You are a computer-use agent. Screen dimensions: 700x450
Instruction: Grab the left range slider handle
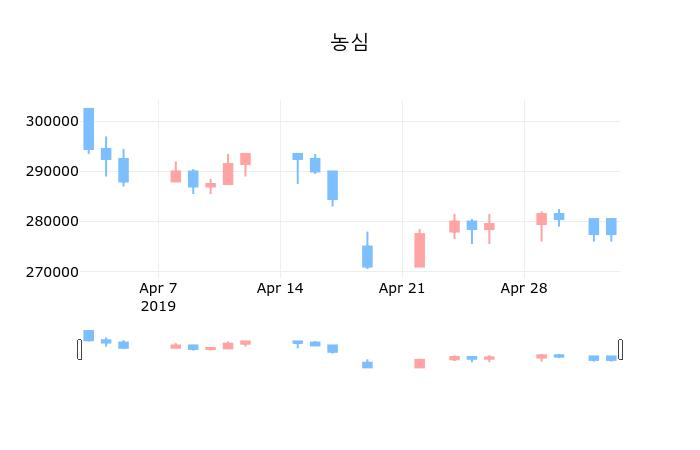[80, 349]
